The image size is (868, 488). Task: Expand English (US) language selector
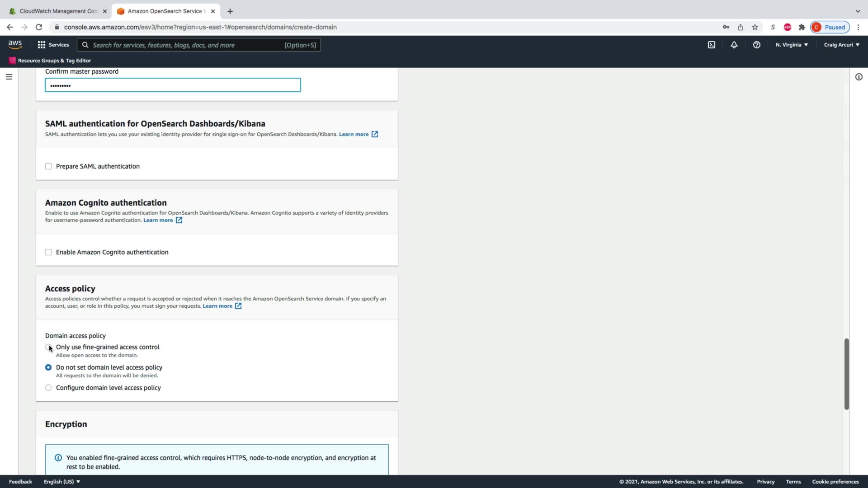click(x=62, y=482)
